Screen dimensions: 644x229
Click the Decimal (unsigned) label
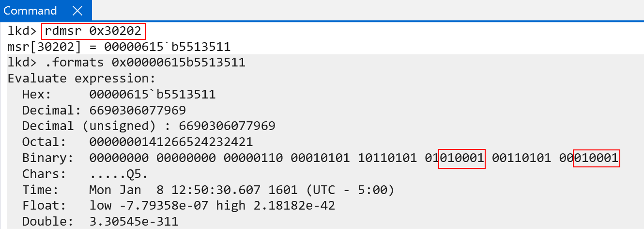(92, 126)
